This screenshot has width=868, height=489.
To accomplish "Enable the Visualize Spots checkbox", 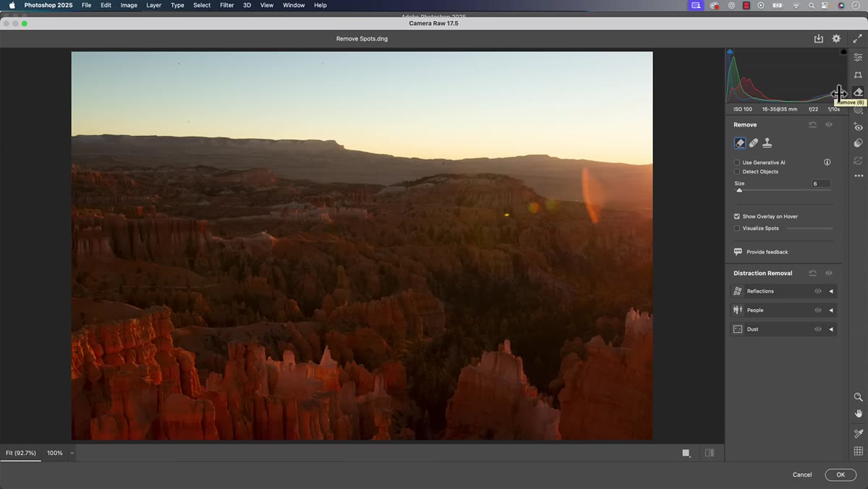I will (737, 229).
